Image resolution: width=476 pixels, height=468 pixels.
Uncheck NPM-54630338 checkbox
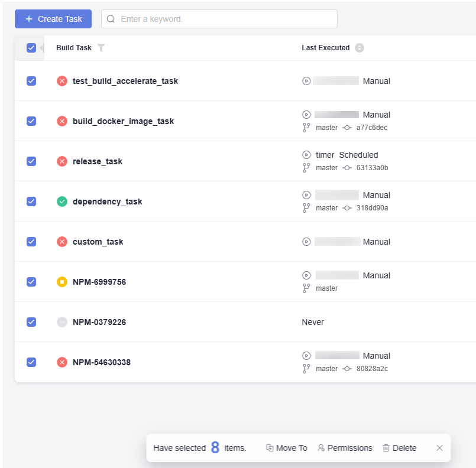31,362
